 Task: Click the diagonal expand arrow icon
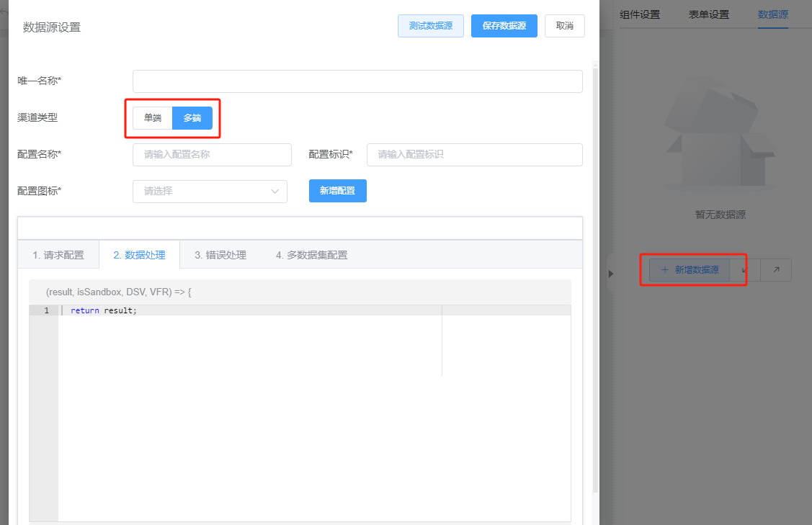(776, 269)
